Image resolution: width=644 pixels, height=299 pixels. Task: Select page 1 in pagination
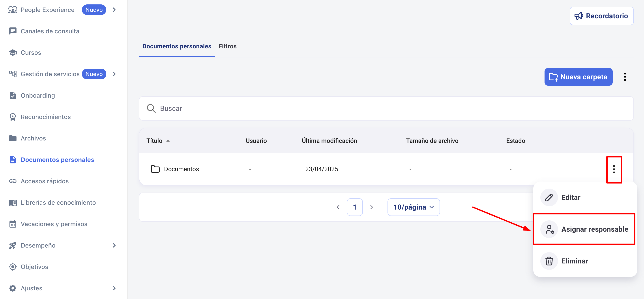point(355,207)
